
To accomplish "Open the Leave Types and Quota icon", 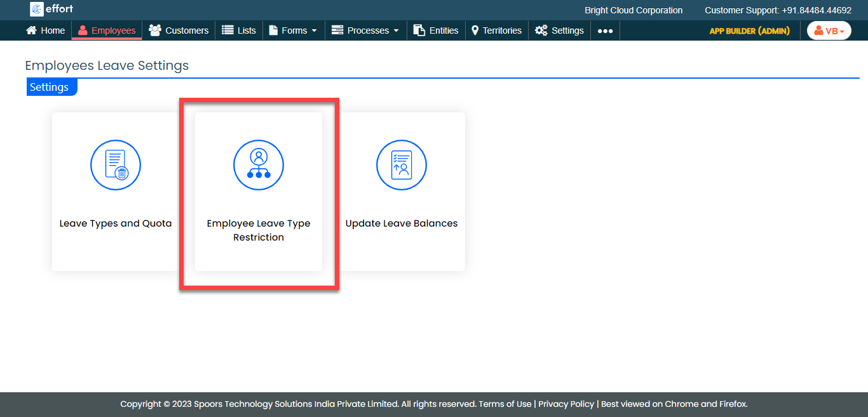I will tap(115, 165).
